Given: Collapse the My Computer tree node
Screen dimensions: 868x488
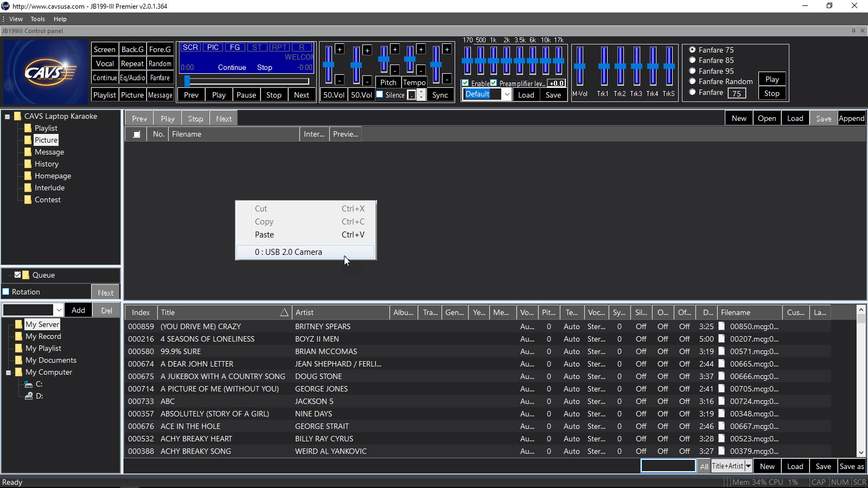Looking at the screenshot, I should [9, 373].
